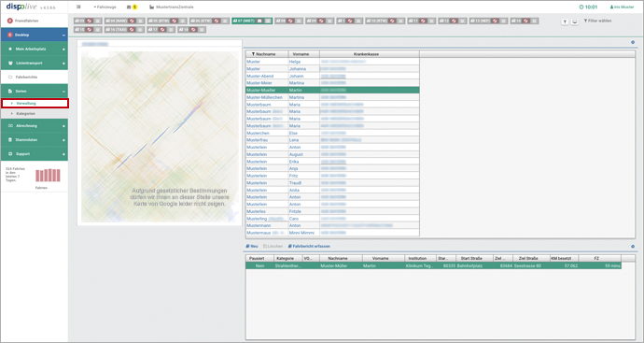This screenshot has width=644, height=343.
Task: Click MustertransZentrale in the top bar
Action: (x=172, y=7)
